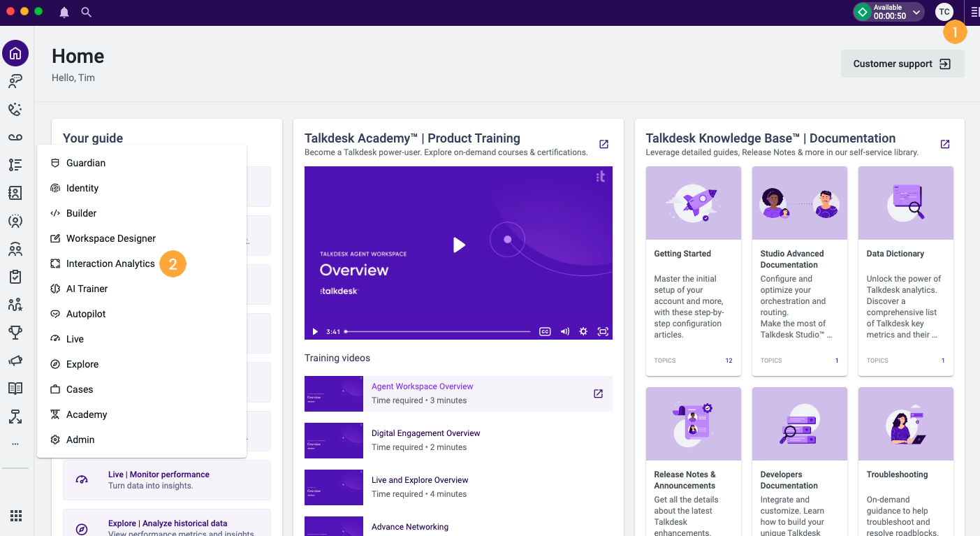Open Explore | Analyze historical data guide
Image resolution: width=980 pixels, height=536 pixels.
[x=167, y=523]
